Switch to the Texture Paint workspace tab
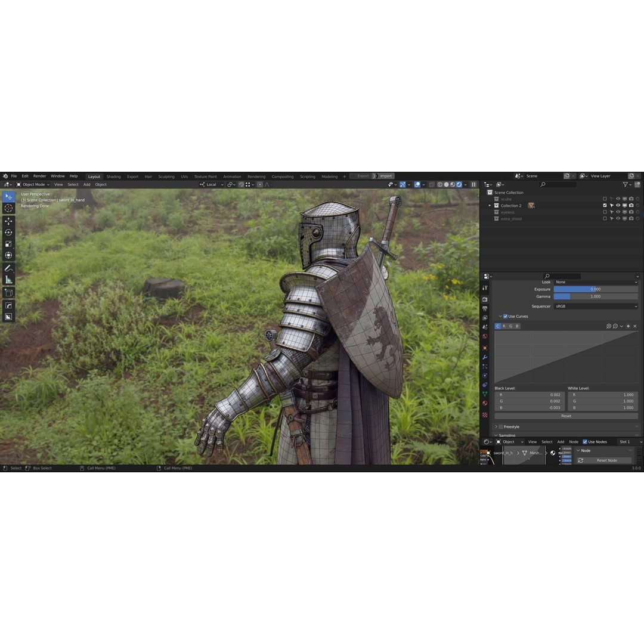Image resolution: width=644 pixels, height=644 pixels. coord(205,177)
